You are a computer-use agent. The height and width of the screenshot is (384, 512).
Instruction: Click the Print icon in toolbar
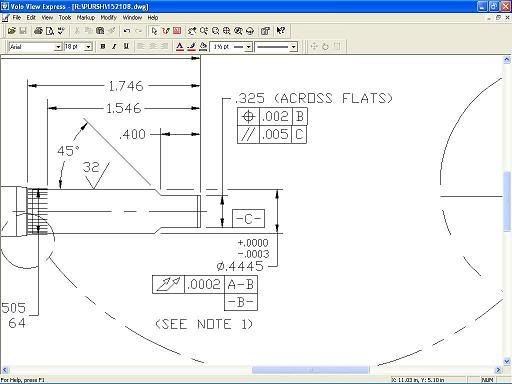click(38, 31)
